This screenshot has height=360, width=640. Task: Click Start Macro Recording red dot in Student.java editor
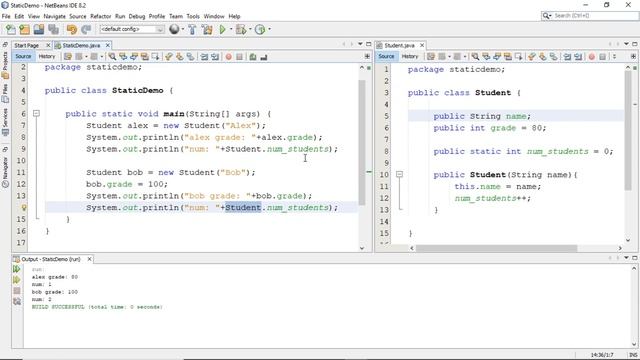591,57
